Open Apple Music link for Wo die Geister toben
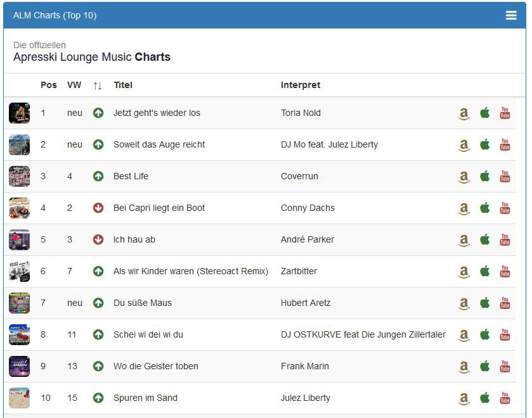This screenshot has height=418, width=532. pyautogui.click(x=485, y=366)
